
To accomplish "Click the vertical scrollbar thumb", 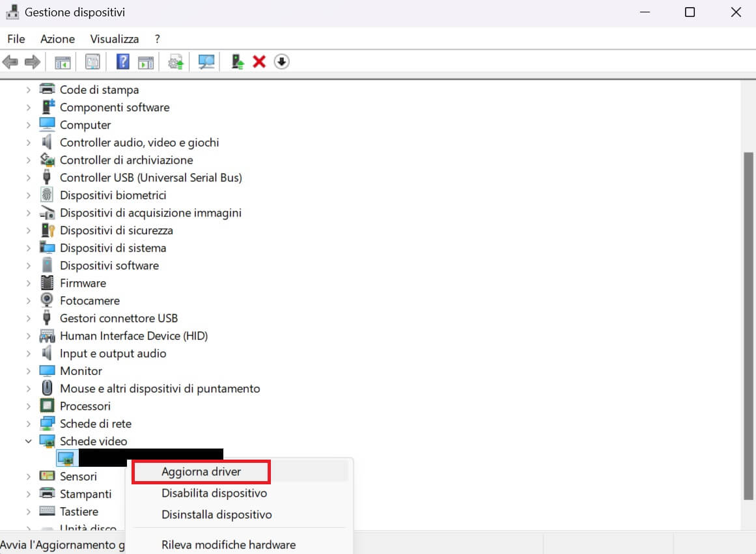I will click(x=748, y=326).
